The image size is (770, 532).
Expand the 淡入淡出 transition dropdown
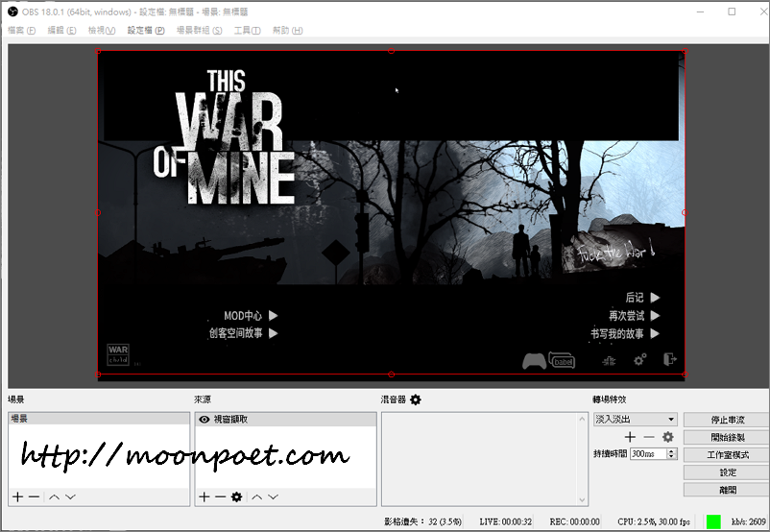(635, 420)
